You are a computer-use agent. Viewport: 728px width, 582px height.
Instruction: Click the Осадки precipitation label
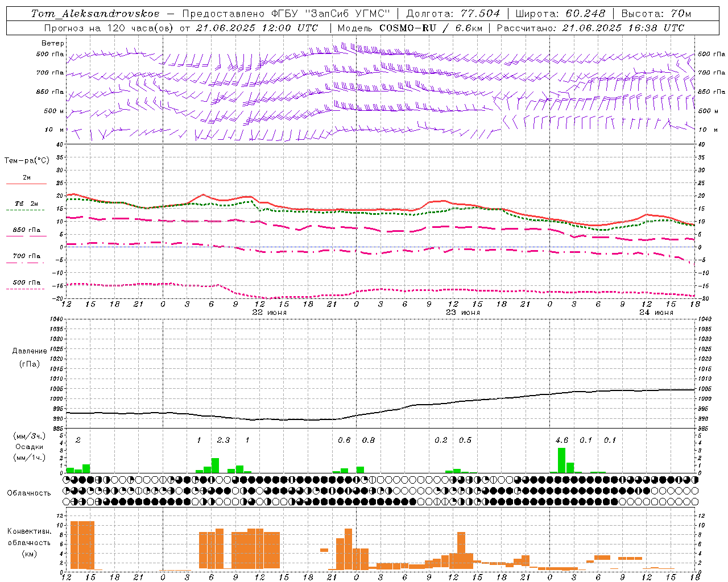pos(29,447)
